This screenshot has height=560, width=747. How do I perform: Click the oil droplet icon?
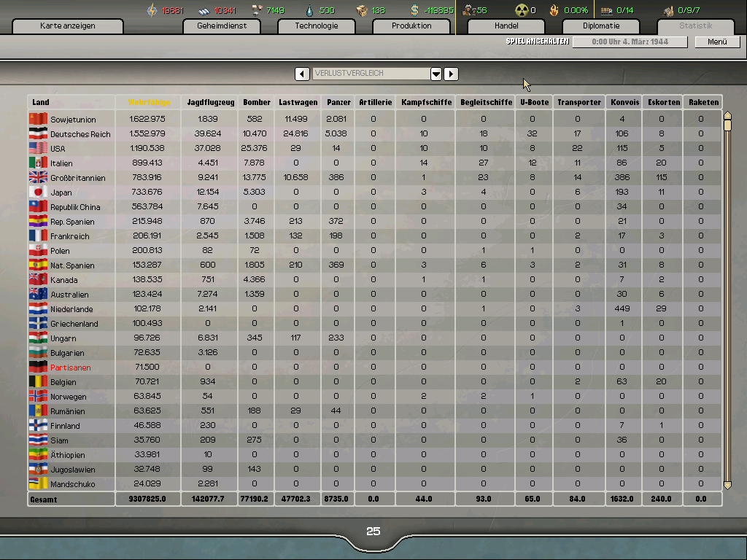coord(309,9)
